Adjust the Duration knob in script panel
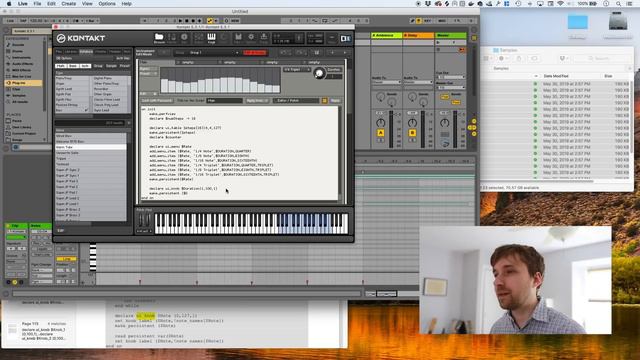Image resolution: width=640 pixels, height=360 pixels. click(319, 73)
